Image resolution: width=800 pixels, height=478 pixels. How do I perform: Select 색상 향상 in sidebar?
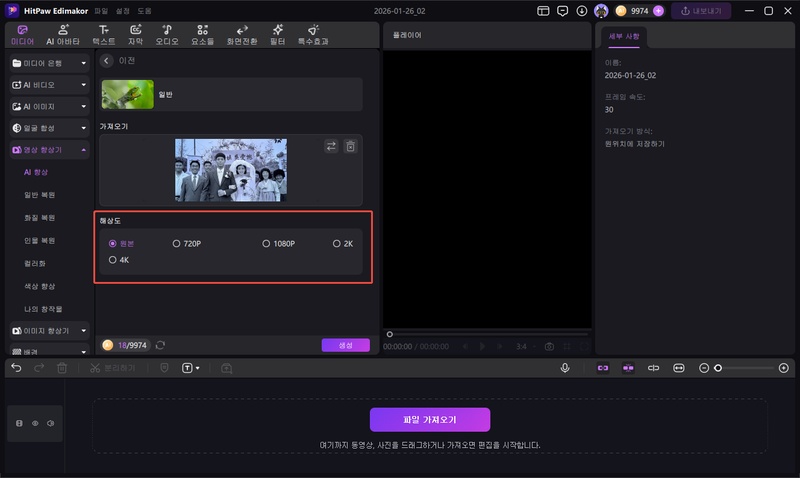[39, 286]
